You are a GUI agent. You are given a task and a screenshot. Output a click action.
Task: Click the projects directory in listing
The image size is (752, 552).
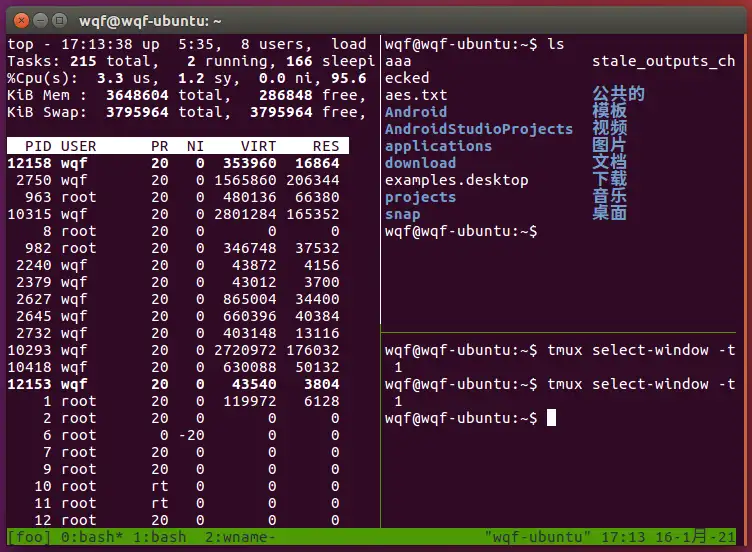point(419,197)
